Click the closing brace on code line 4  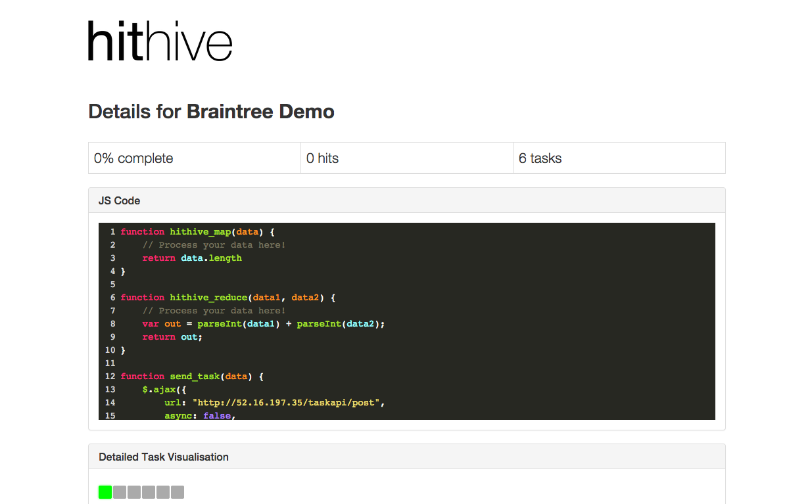[123, 271]
